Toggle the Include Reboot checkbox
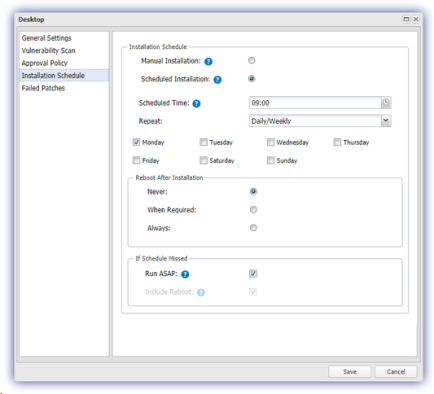This screenshot has width=434, height=394. pos(253,292)
